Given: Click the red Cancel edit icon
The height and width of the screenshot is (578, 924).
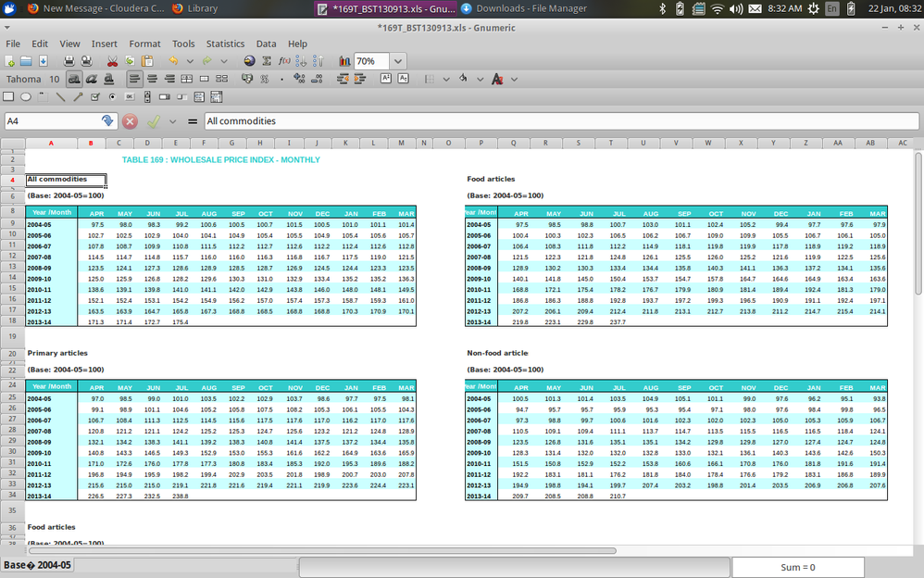Looking at the screenshot, I should [131, 121].
